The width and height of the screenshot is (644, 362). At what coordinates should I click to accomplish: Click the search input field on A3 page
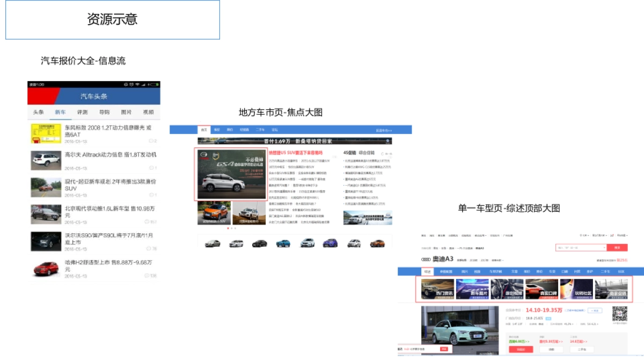[579, 248]
